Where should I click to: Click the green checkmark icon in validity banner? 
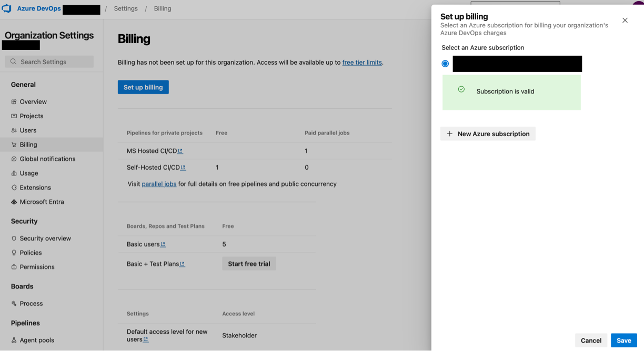(461, 89)
